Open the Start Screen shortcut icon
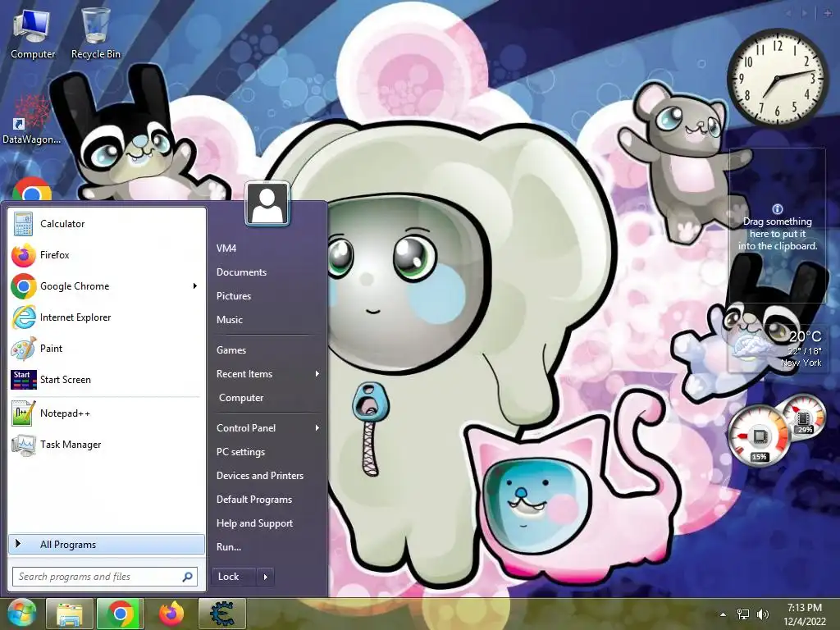This screenshot has height=630, width=840. pyautogui.click(x=24, y=379)
